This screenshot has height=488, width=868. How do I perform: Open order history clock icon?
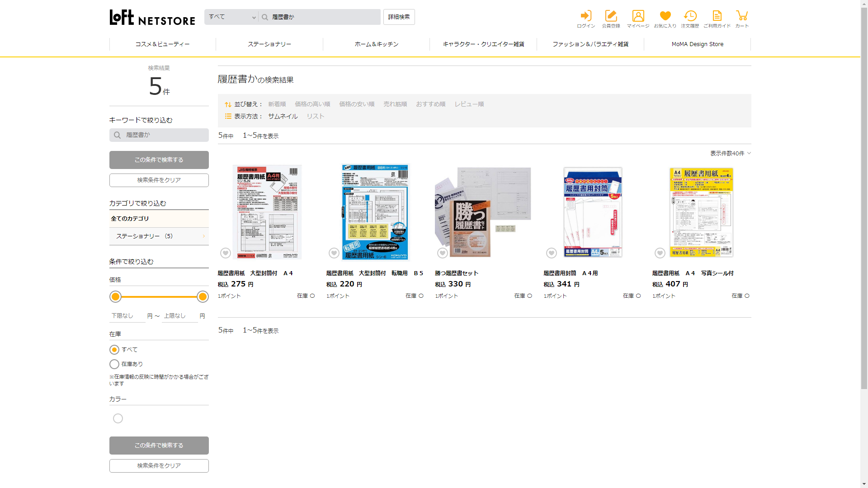pos(690,16)
